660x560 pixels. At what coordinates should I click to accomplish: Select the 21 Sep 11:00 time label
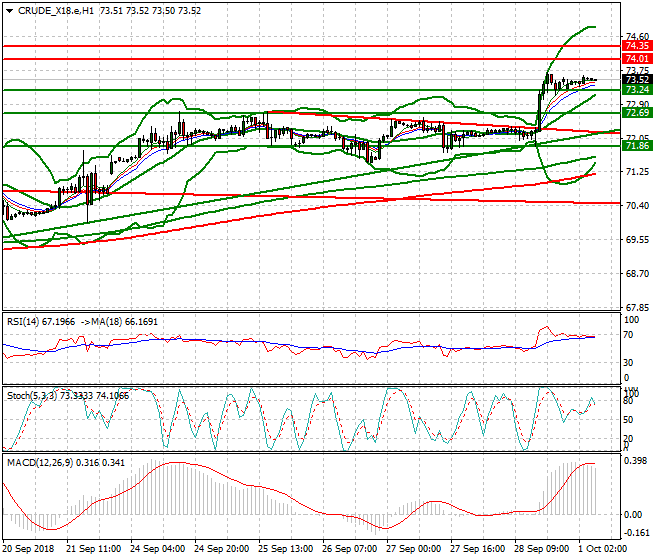tap(93, 549)
